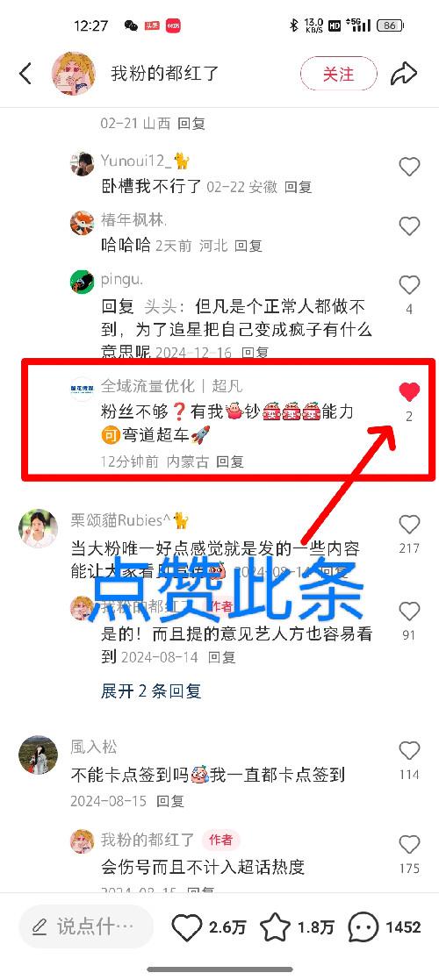
Task: Open the share arrow icon
Action: pyautogui.click(x=404, y=74)
